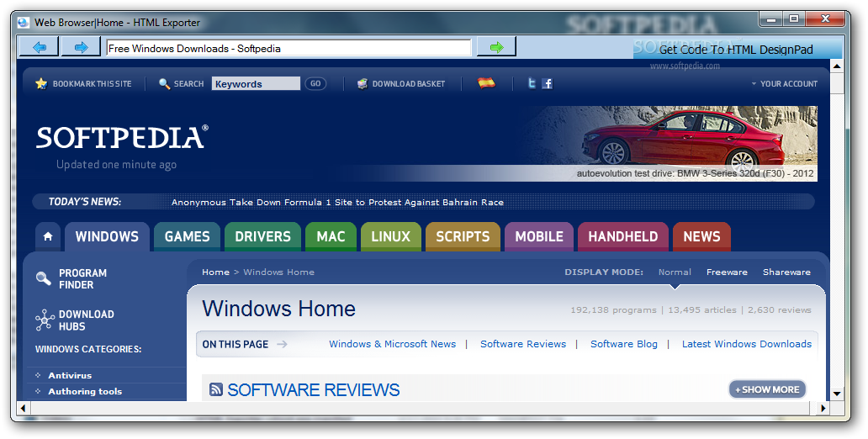The width and height of the screenshot is (868, 439).
Task: Select the WINDOWS tab
Action: (107, 236)
